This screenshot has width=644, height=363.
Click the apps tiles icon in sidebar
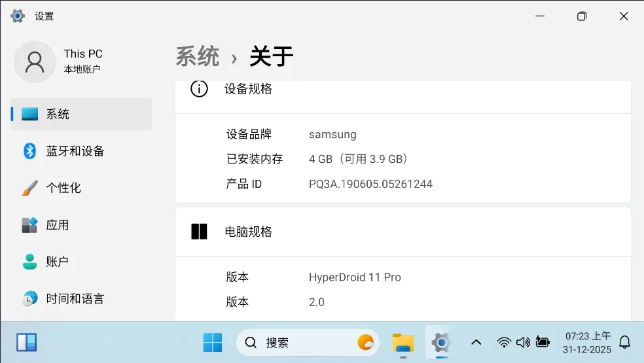[29, 225]
